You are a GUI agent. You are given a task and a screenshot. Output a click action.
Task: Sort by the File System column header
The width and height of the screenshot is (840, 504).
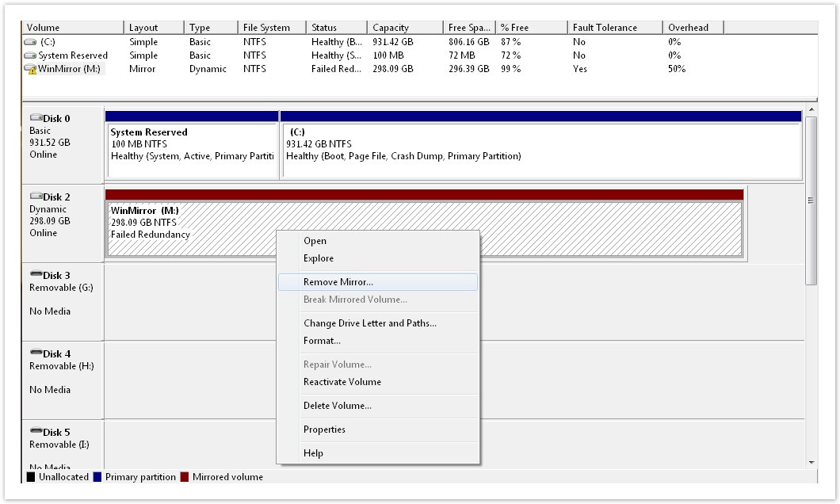point(267,28)
